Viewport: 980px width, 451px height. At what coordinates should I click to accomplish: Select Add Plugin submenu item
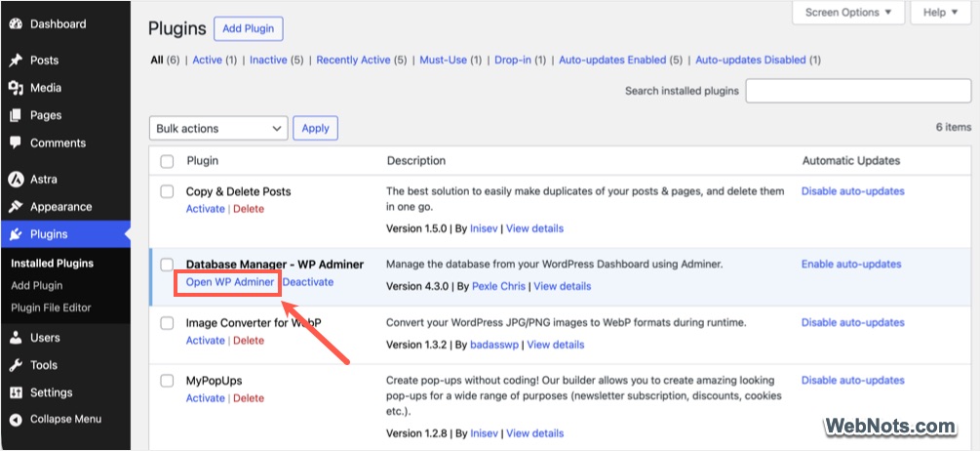click(37, 285)
